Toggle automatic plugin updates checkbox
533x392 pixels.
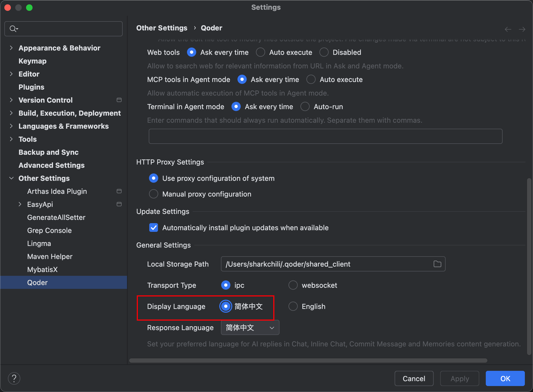click(154, 227)
